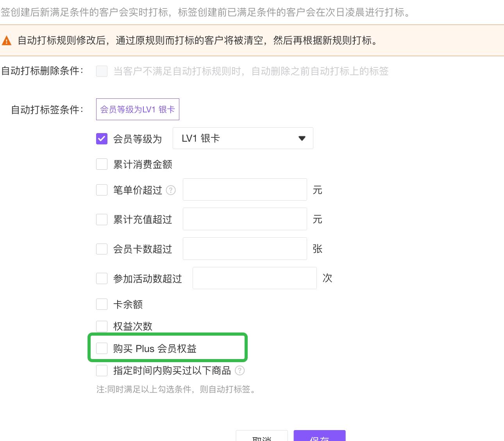504x441 pixels.
Task: Check the 会员卡数超过 checkbox
Action: click(x=102, y=249)
